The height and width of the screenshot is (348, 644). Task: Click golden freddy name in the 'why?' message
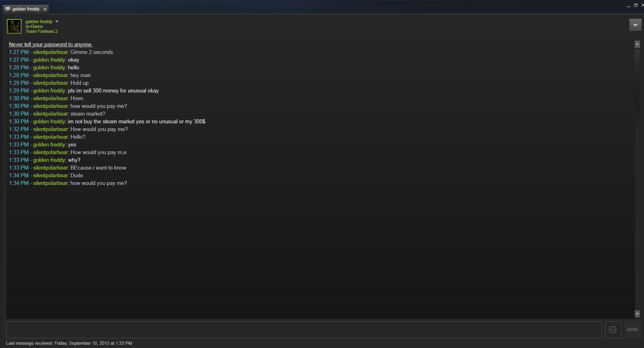[x=49, y=160]
